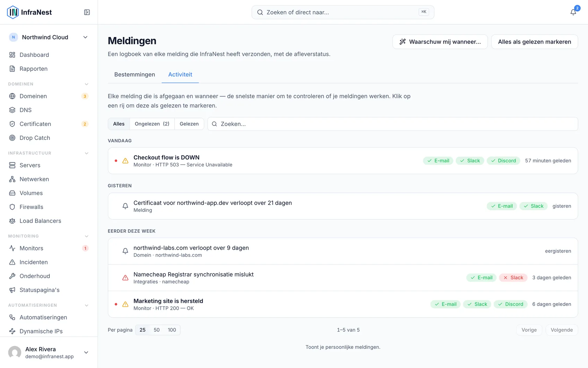Filter notifications by Alles
Image resolution: width=588 pixels, height=368 pixels.
(x=119, y=124)
